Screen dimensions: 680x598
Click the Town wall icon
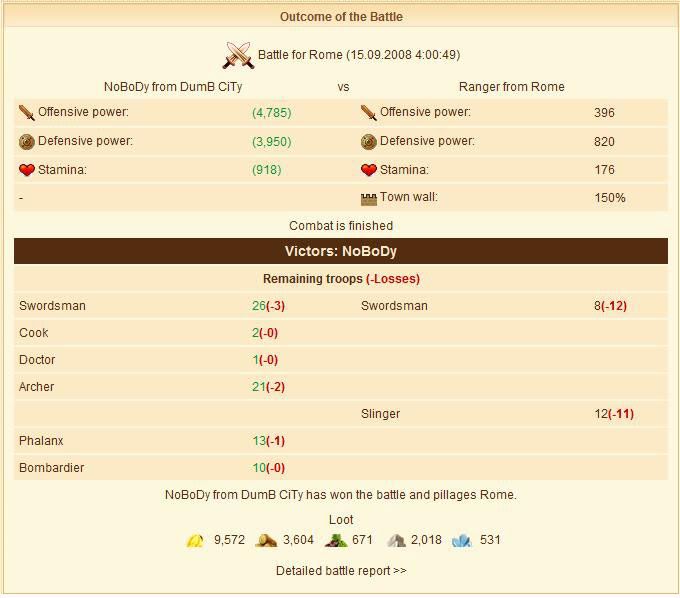point(368,198)
